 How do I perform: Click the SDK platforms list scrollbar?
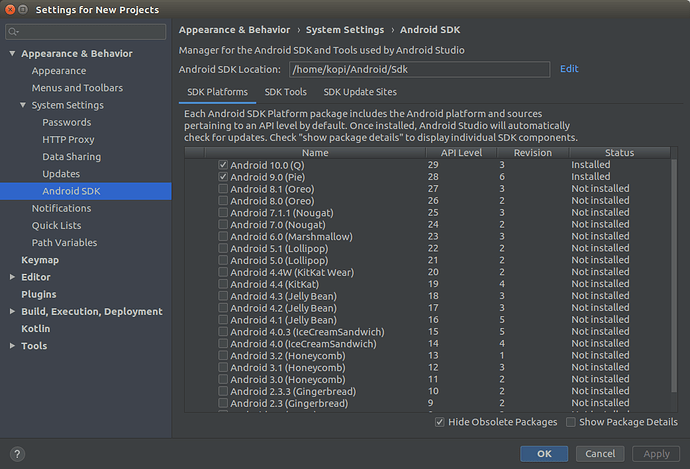click(674, 275)
